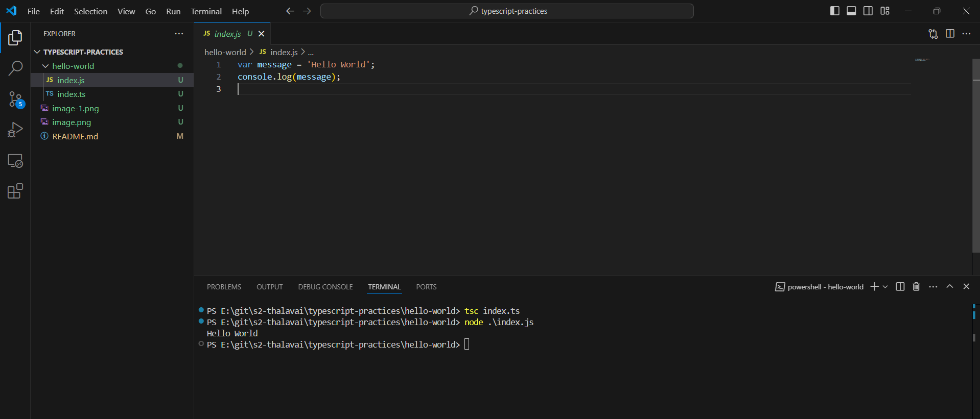Open Explorer views and more actions menu
Screen dimensions: 980x419
[179, 34]
